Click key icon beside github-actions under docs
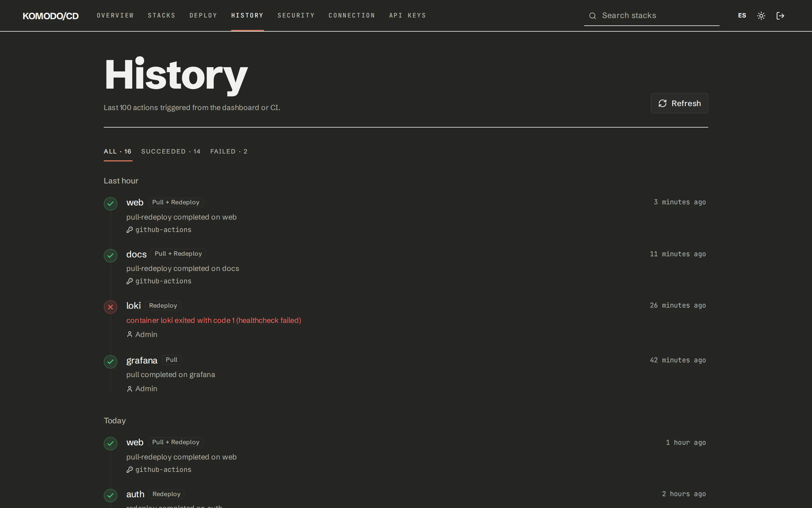 pyautogui.click(x=129, y=281)
